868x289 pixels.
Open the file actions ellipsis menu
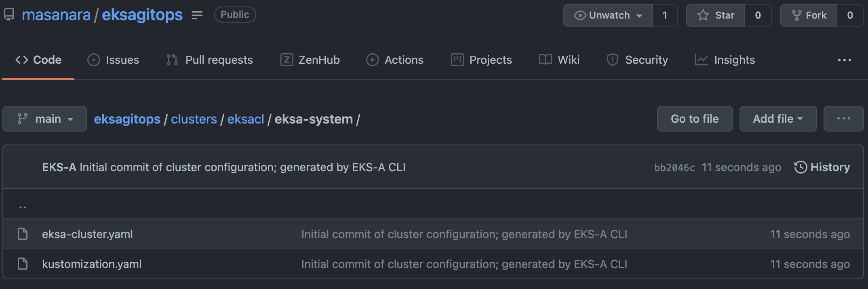[843, 119]
